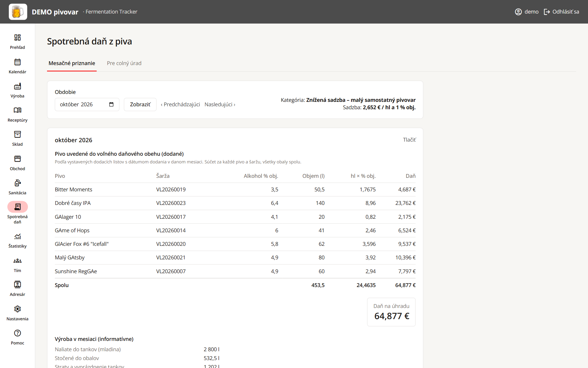The image size is (588, 368).
Task: Open the Pomoc help icon
Action: pyautogui.click(x=17, y=333)
